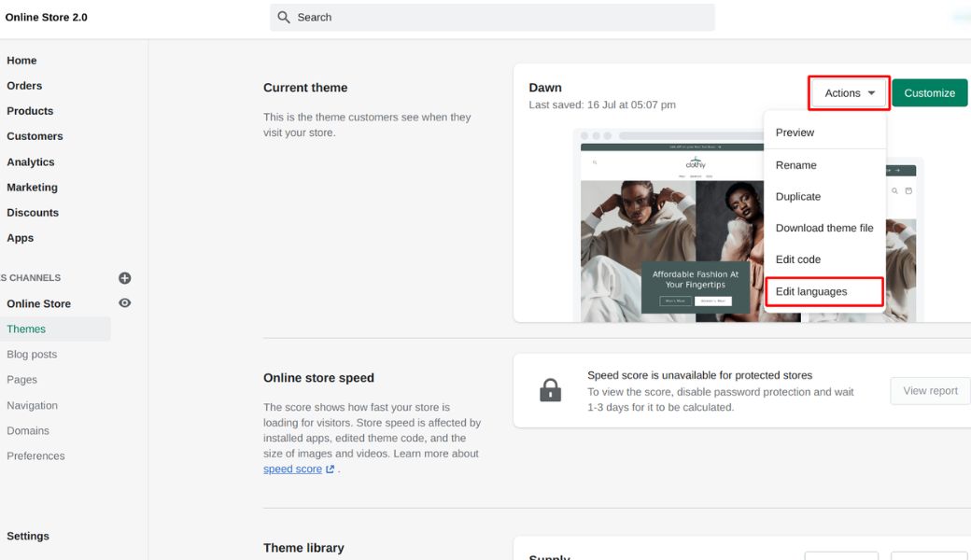Click the lock icon in speed score card

tap(550, 390)
